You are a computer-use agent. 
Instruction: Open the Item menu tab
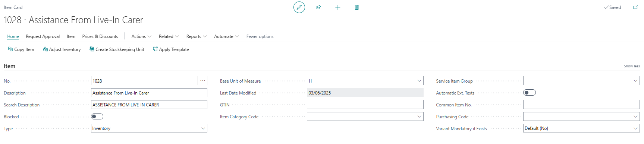pos(71,36)
